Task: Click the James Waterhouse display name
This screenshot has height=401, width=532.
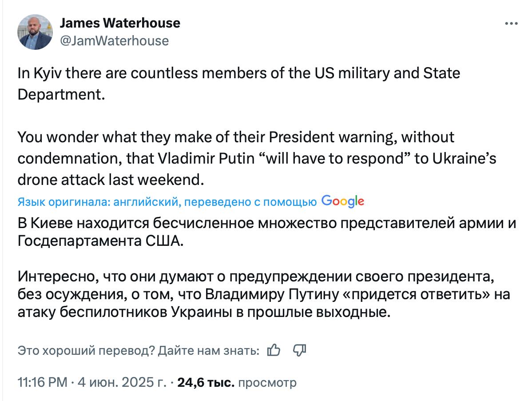Action: [119, 23]
